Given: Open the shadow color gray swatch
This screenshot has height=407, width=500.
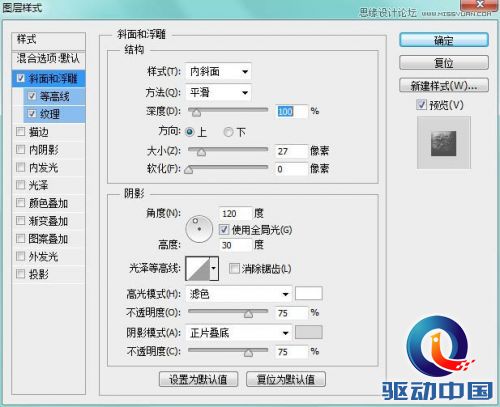Looking at the screenshot, I should pyautogui.click(x=309, y=332).
